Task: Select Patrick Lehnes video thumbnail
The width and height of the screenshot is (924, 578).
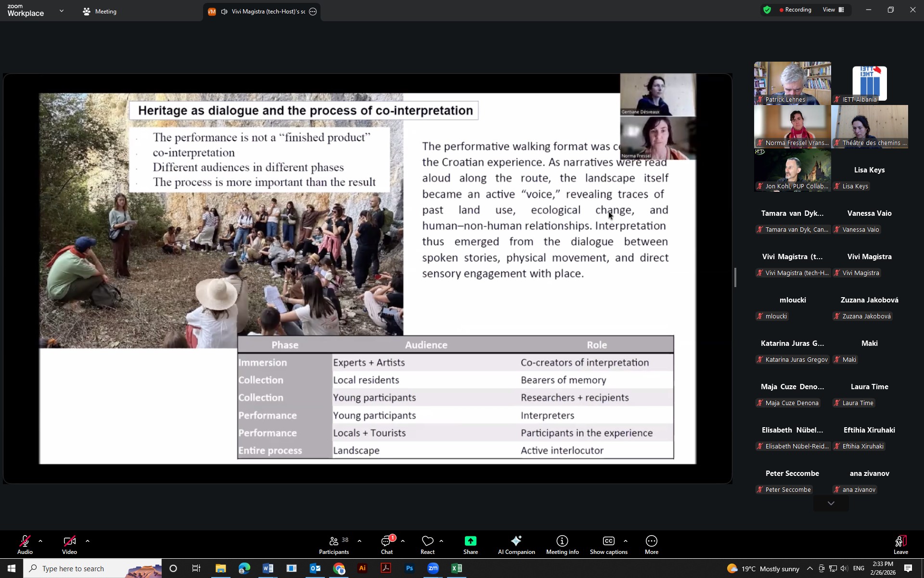Action: click(x=792, y=83)
